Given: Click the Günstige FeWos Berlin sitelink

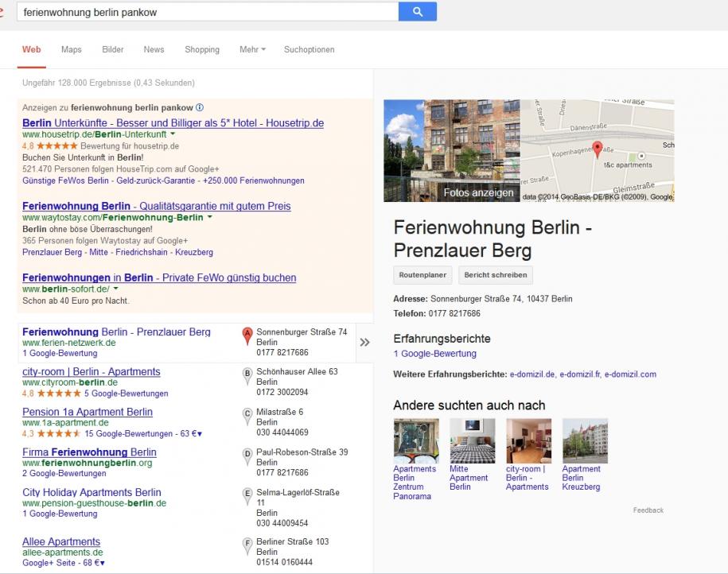Looking at the screenshot, I should tap(65, 180).
